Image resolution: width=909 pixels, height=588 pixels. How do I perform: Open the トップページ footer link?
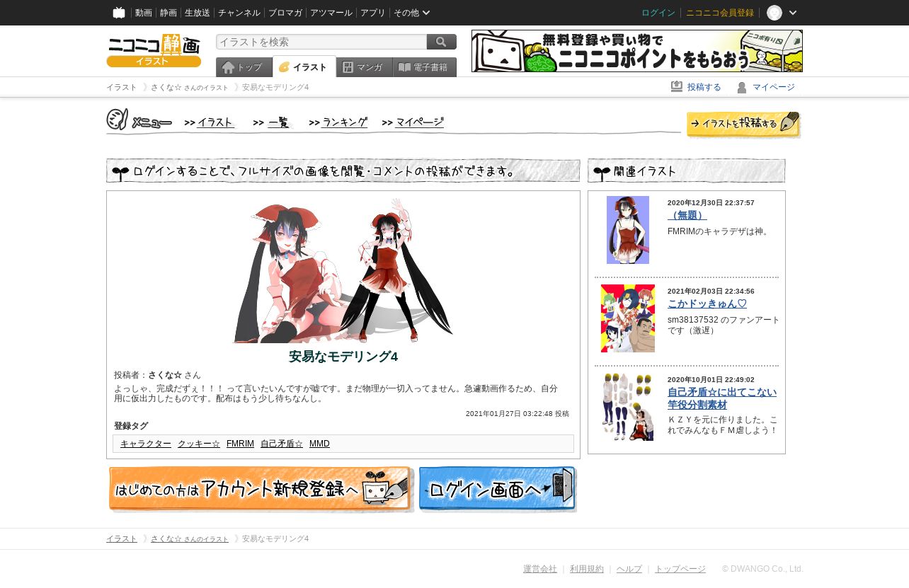tap(680, 569)
